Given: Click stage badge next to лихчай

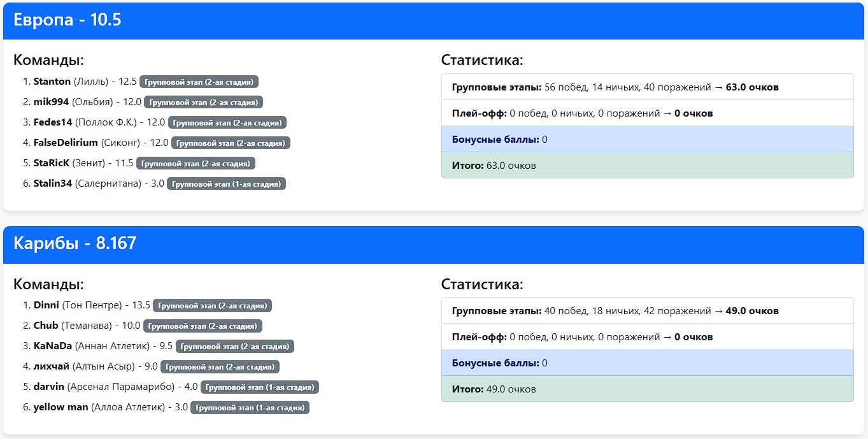Looking at the screenshot, I should [x=220, y=366].
